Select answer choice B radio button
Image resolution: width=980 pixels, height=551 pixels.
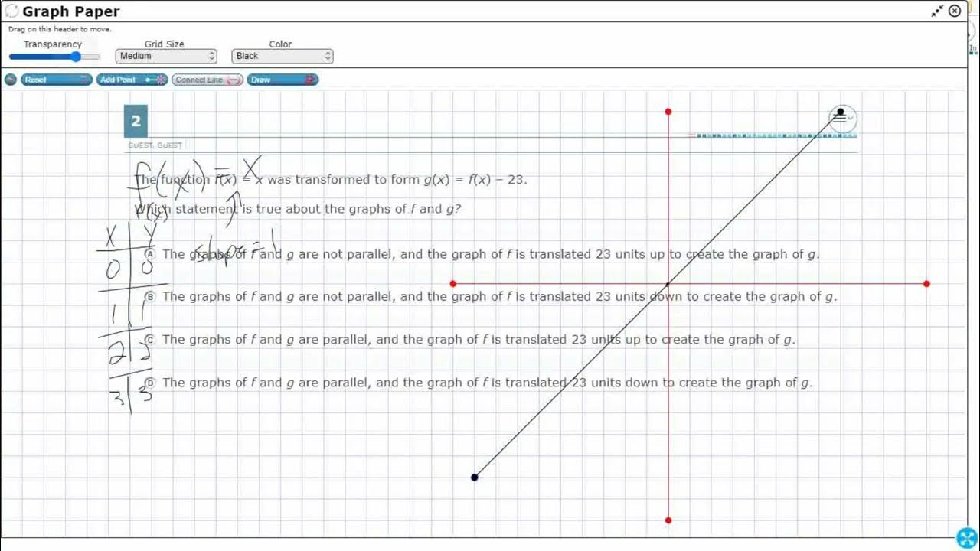coord(150,296)
